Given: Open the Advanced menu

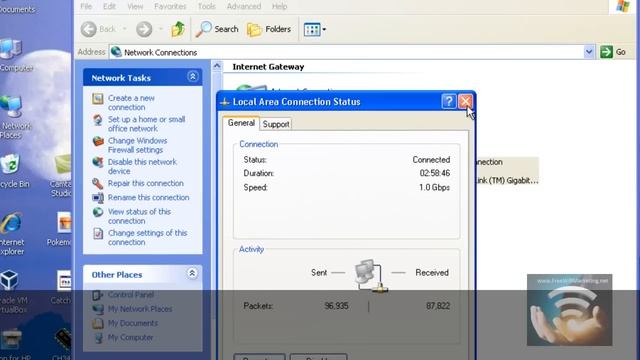Looking at the screenshot, I should [x=244, y=6].
